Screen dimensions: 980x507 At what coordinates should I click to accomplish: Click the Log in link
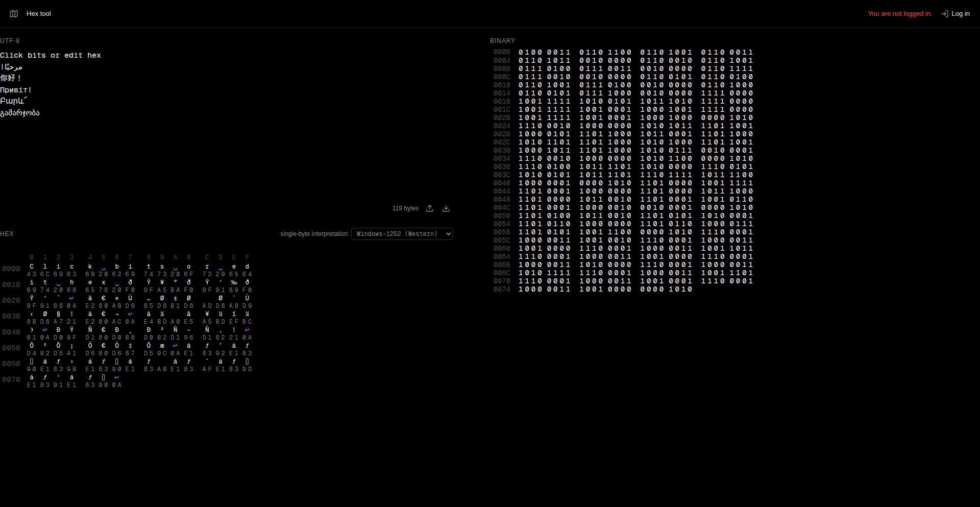pos(960,14)
